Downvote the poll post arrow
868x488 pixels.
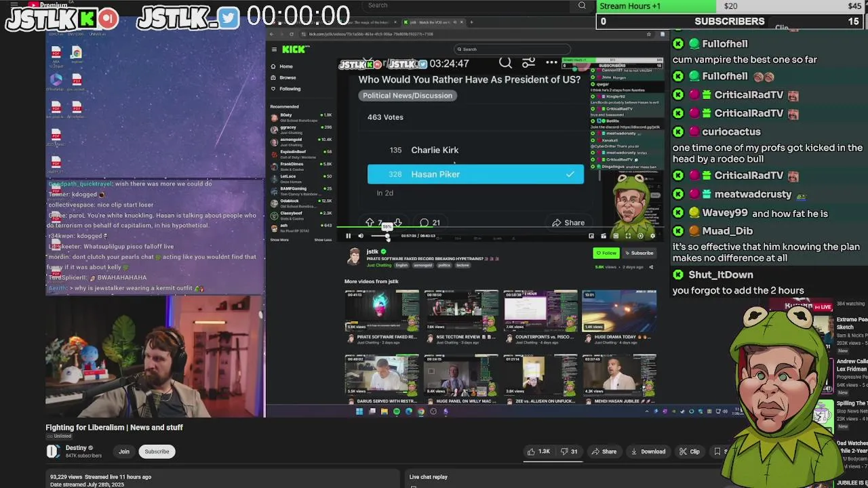point(397,222)
